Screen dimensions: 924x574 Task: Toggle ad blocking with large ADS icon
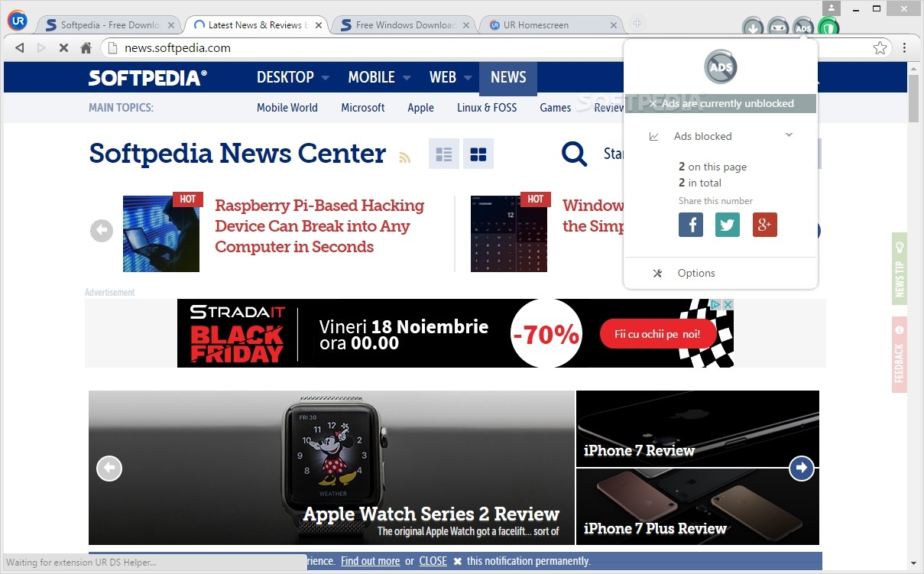[x=721, y=66]
